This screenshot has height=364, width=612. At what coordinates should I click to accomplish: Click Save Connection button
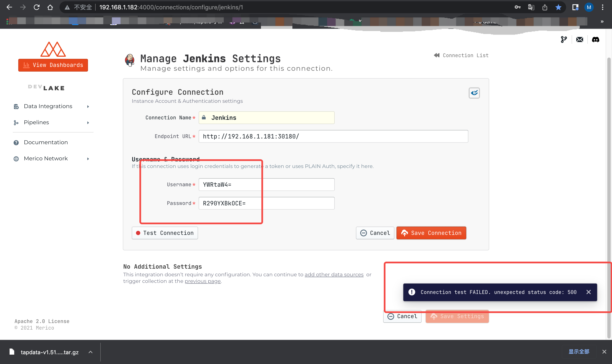[431, 233]
